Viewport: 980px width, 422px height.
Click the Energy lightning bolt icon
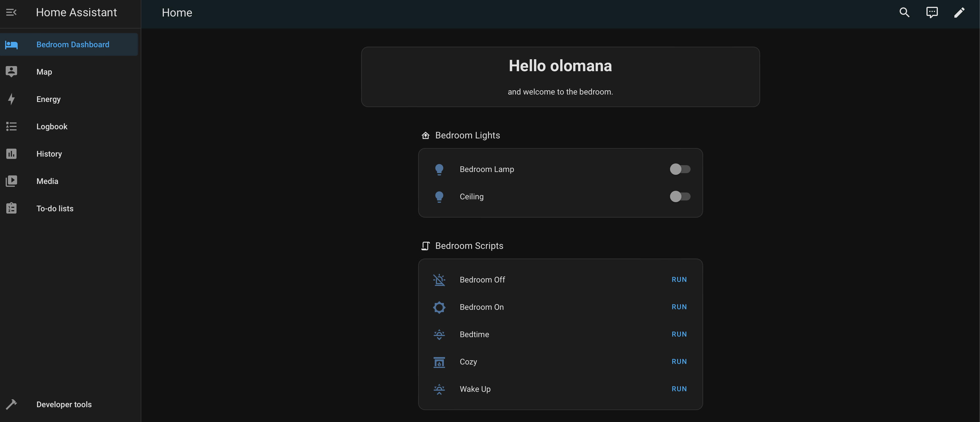pos(11,99)
